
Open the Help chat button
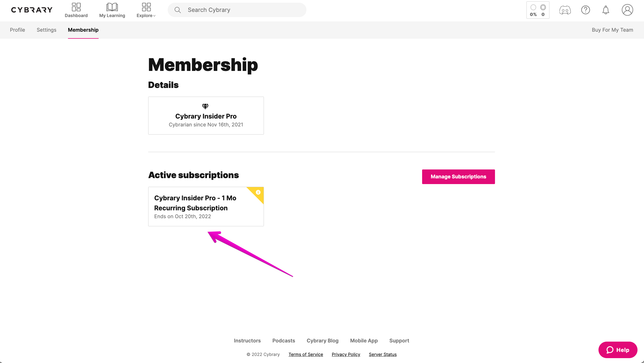(x=618, y=350)
